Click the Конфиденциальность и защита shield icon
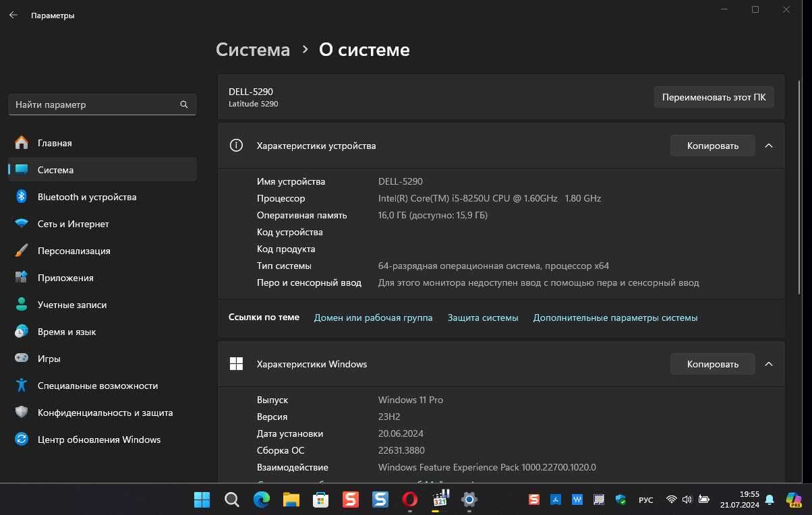The image size is (812, 515). [x=22, y=413]
